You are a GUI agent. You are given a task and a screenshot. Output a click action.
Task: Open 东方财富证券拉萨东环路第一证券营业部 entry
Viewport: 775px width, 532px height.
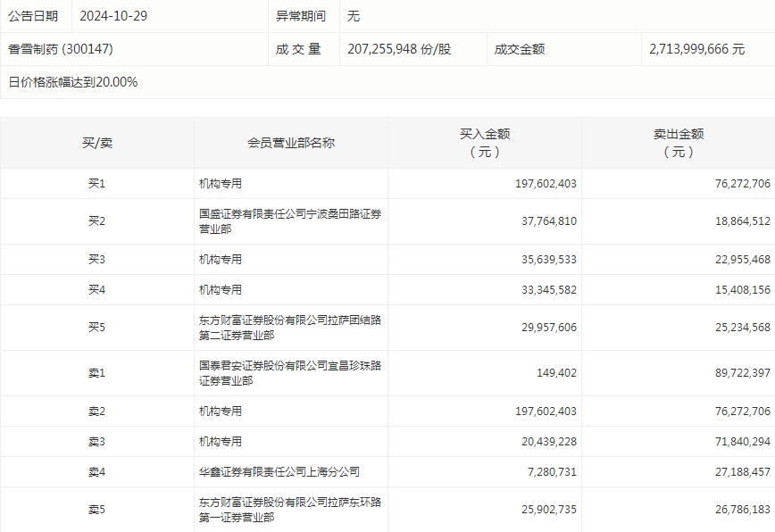coord(291,510)
